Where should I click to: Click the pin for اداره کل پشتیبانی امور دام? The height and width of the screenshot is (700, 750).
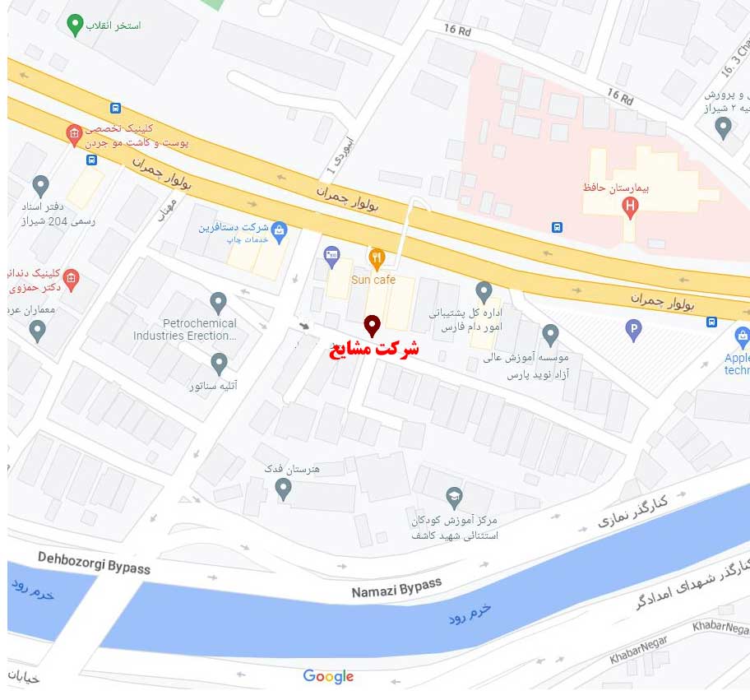tap(484, 292)
